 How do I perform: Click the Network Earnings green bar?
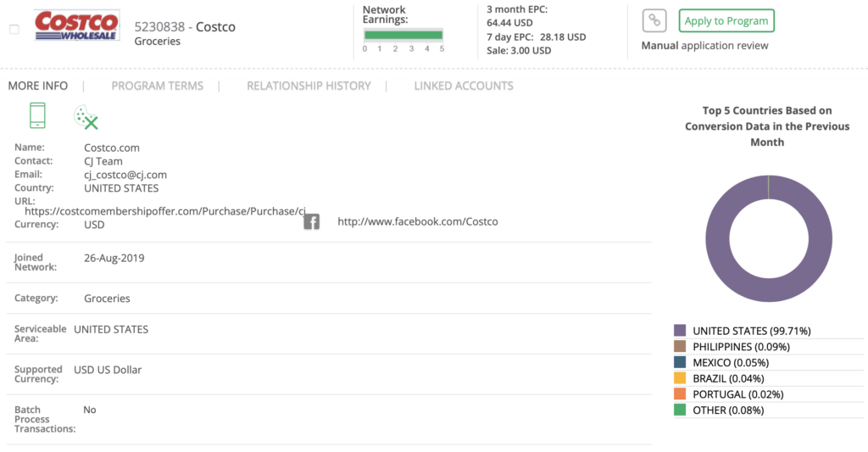tap(403, 35)
